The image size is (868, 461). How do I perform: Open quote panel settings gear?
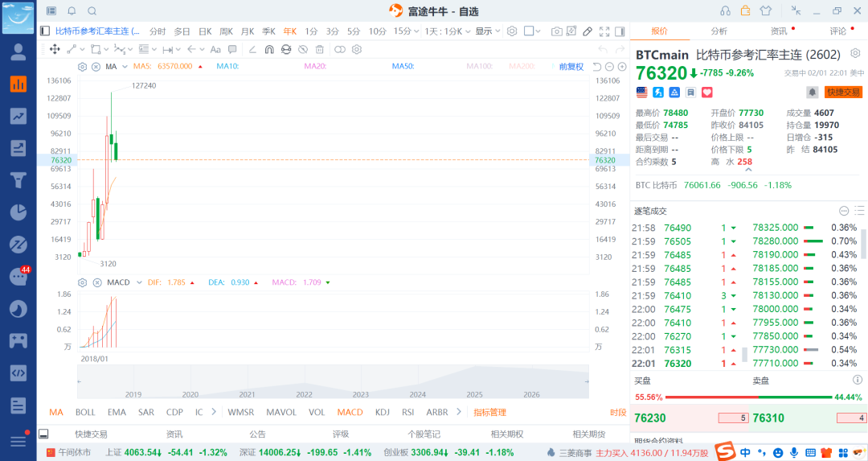855,53
